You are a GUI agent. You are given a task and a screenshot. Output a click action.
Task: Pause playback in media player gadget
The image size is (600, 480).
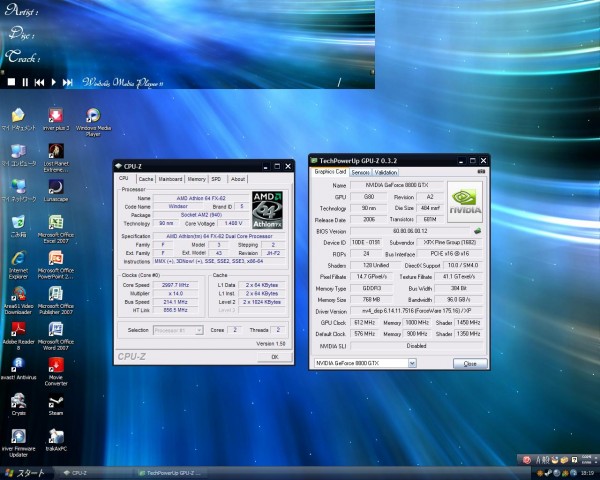pos(25,82)
